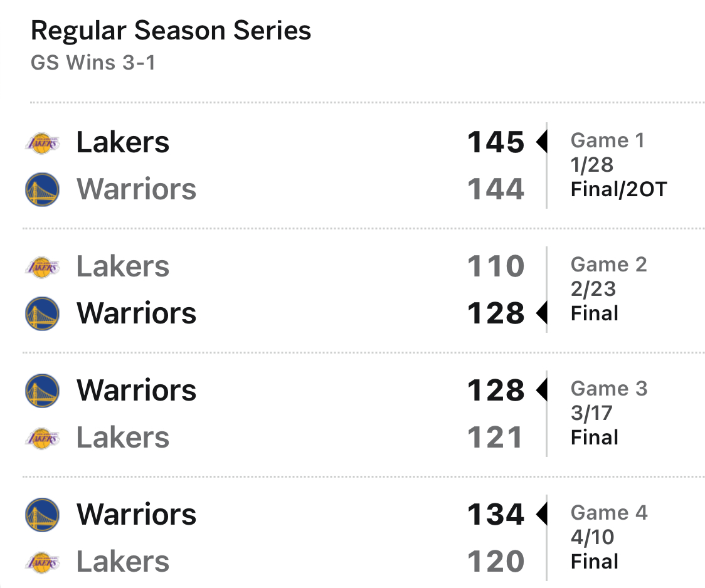
Task: Click the Warriors logo in Game 4
Action: [42, 515]
